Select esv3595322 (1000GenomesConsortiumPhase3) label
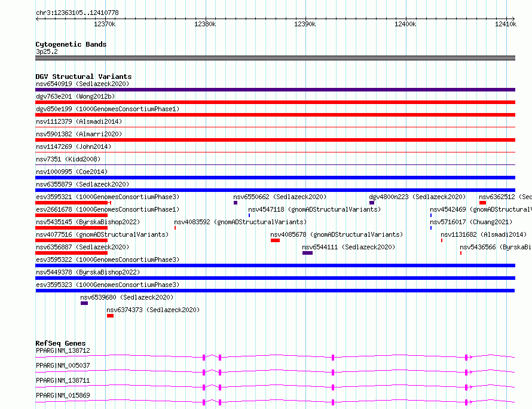 point(108,260)
